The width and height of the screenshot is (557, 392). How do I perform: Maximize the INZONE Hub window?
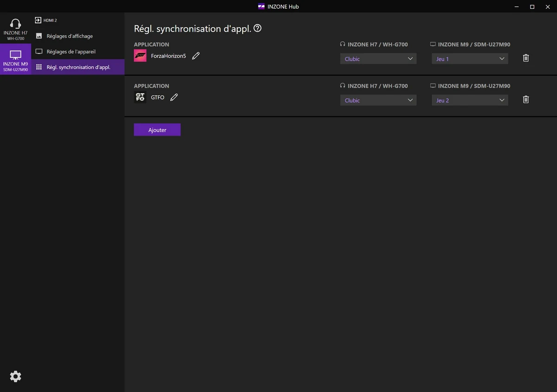[532, 6]
